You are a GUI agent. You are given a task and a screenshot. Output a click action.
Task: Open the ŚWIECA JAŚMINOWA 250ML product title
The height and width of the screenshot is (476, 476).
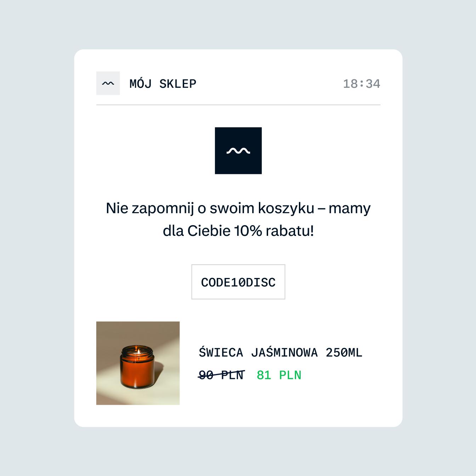click(280, 352)
